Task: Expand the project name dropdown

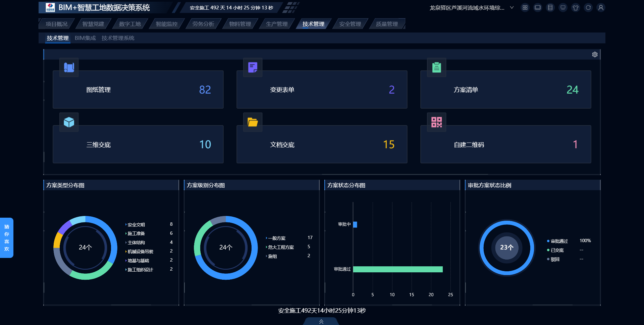Action: point(512,8)
